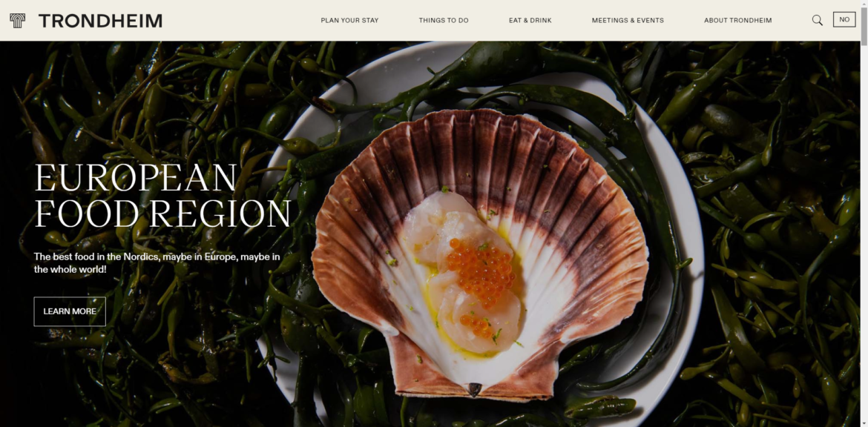Viewport: 868px width, 427px height.
Task: Click the Trondheim arch logo icon
Action: (17, 21)
